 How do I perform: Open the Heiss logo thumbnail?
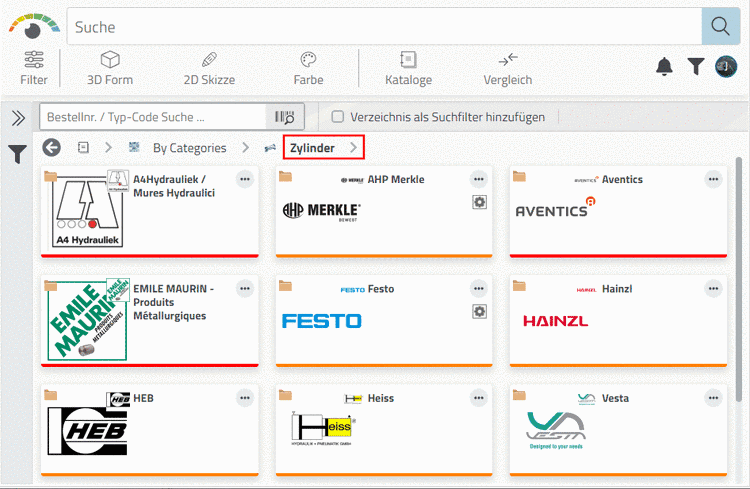pos(323,428)
